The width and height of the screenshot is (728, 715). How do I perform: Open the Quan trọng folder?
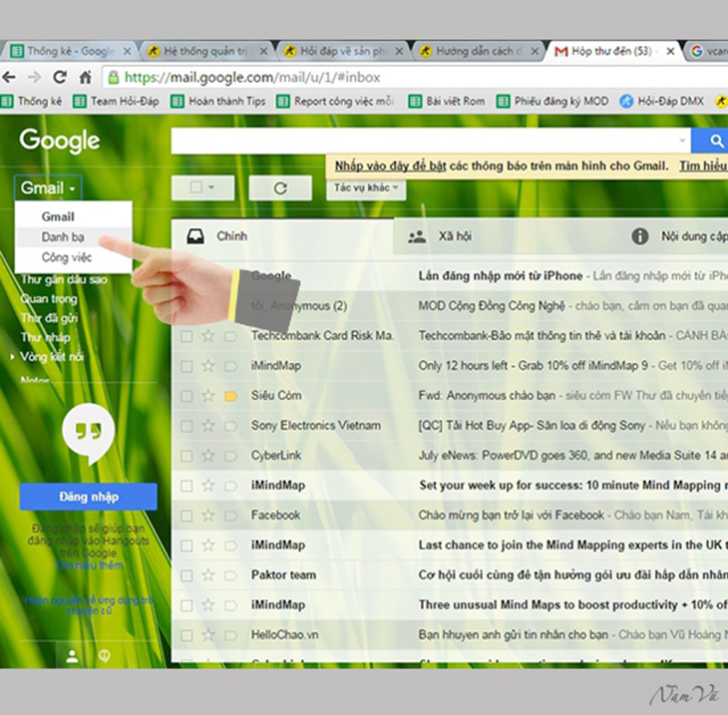coord(49,298)
